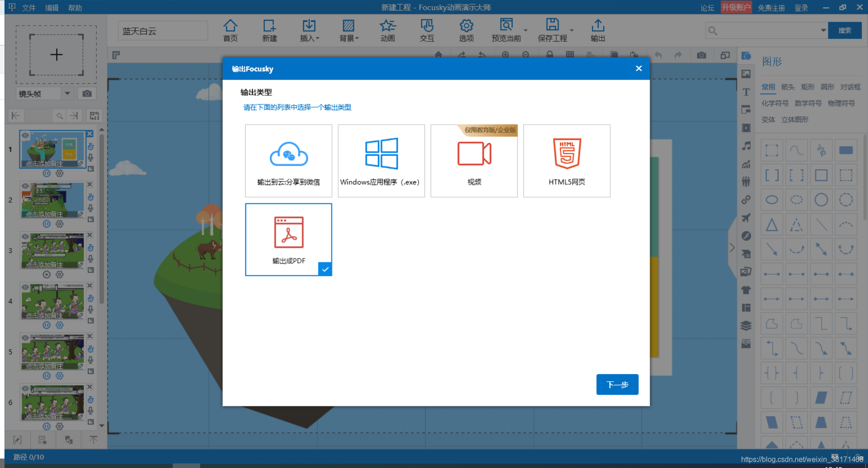
Task: Click the timer icon beside frame 2
Action: pos(90,197)
